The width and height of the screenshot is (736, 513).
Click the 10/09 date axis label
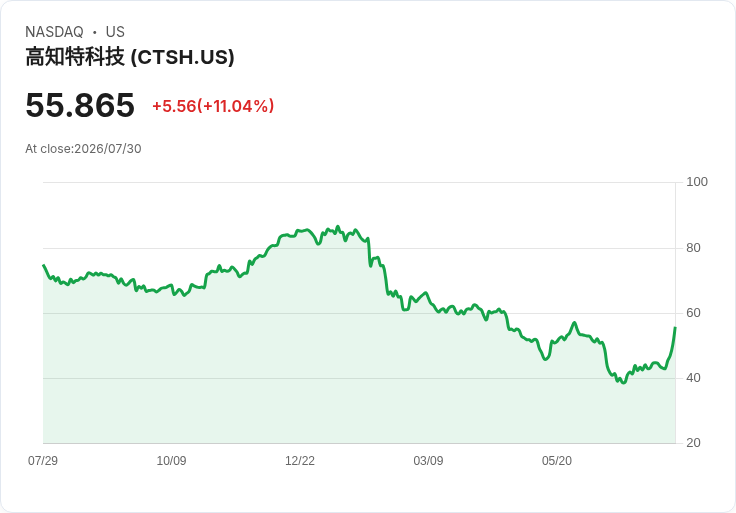[x=171, y=460]
